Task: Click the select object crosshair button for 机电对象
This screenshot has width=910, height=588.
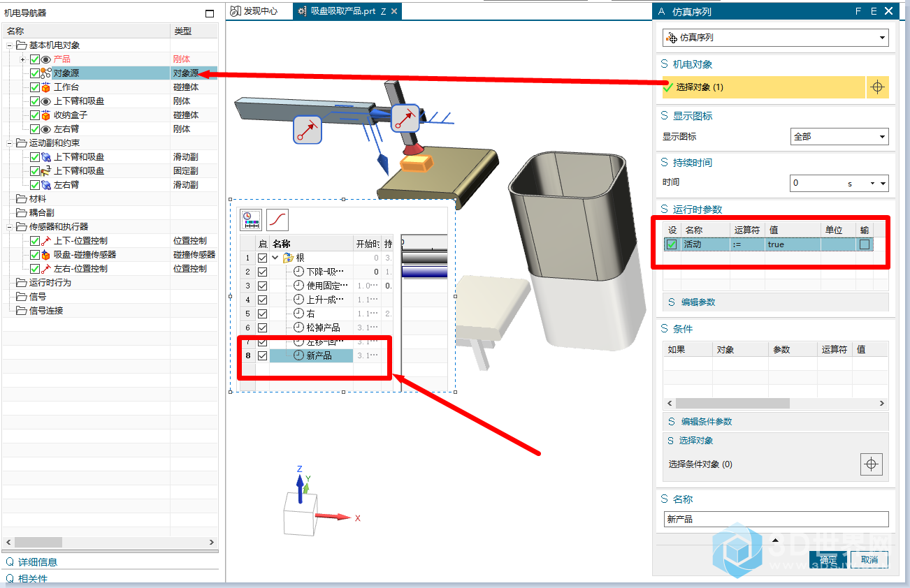Action: point(878,87)
